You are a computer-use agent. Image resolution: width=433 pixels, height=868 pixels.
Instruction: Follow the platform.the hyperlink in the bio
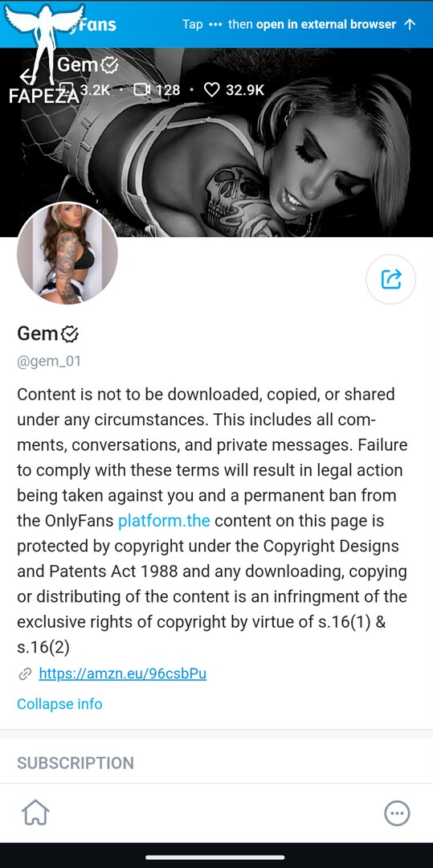tap(164, 521)
